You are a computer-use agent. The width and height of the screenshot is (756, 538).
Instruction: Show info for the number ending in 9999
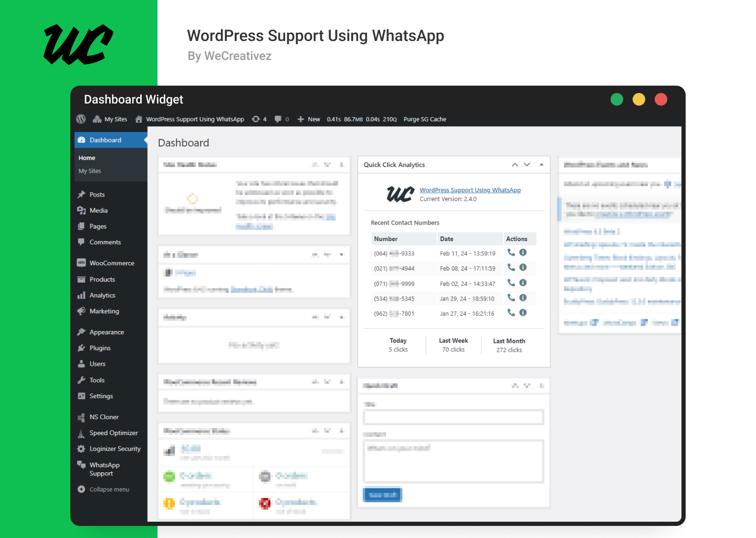click(523, 283)
